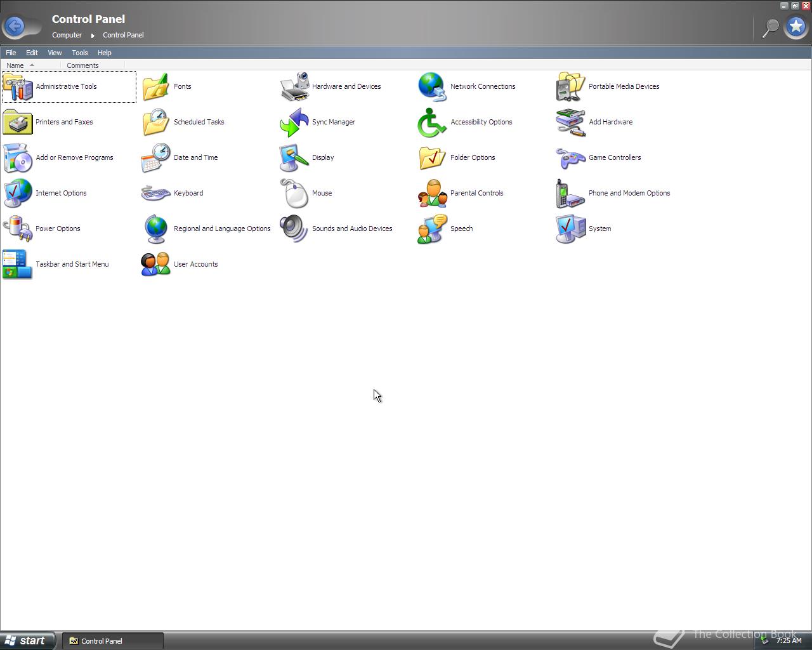Image resolution: width=812 pixels, height=650 pixels.
Task: Open Power Options icon
Action: pos(18,229)
